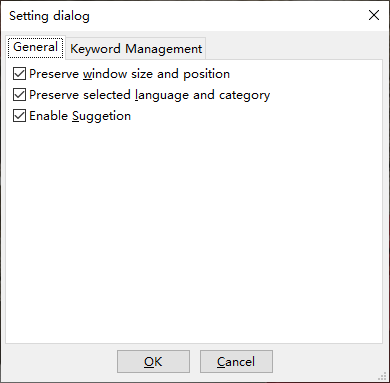This screenshot has width=390, height=383.
Task: Tick box beside language and category option
Action: 19,95
